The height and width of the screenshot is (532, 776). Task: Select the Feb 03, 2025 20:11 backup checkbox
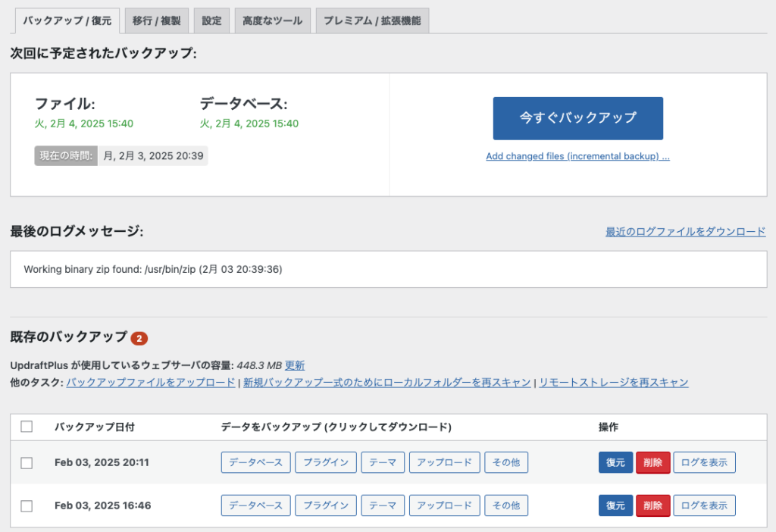(27, 462)
